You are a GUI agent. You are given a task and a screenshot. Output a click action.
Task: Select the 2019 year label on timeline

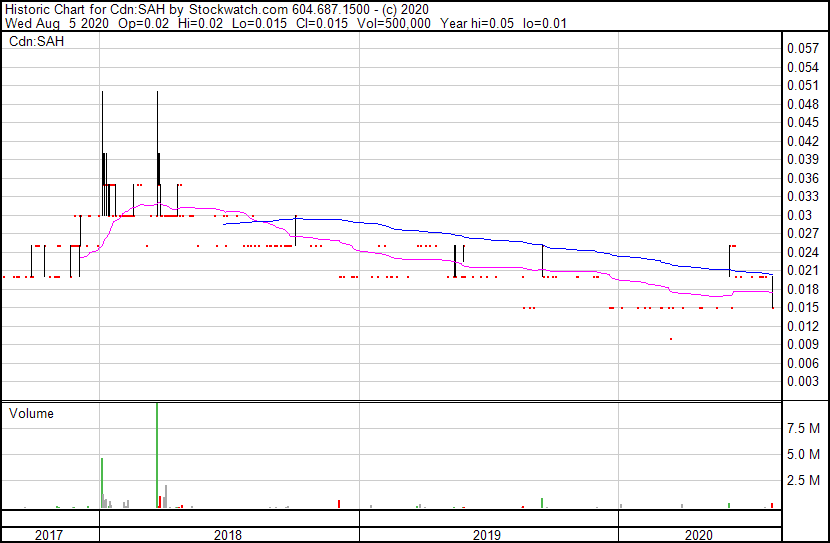click(x=487, y=535)
